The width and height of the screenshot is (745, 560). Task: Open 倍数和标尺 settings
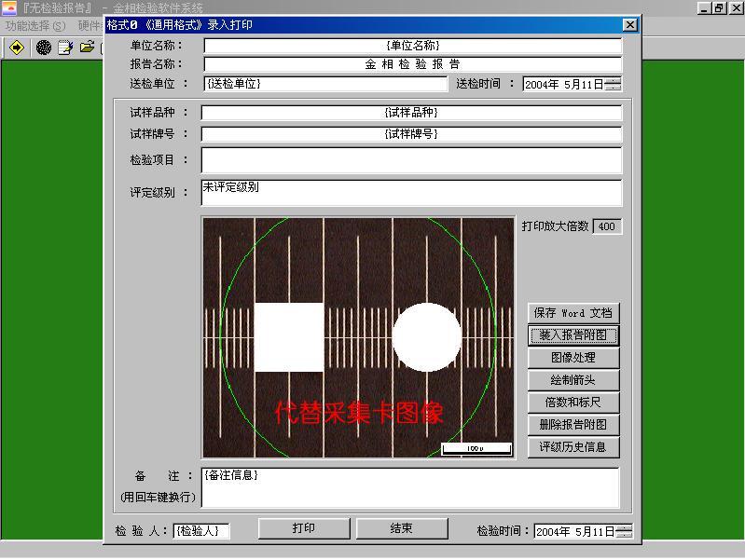tap(573, 403)
